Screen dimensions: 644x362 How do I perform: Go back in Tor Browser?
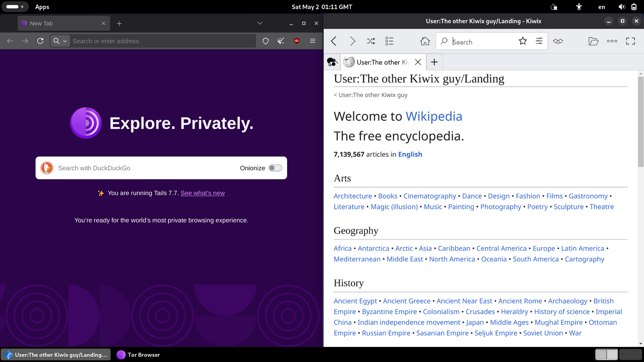coord(10,41)
